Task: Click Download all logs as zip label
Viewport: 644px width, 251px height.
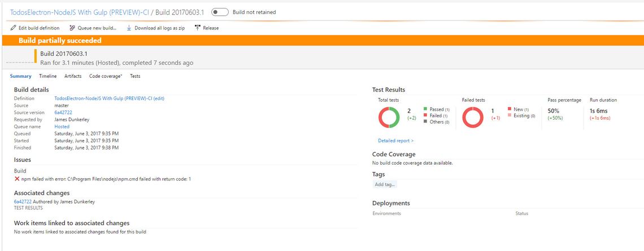Action: coord(159,28)
